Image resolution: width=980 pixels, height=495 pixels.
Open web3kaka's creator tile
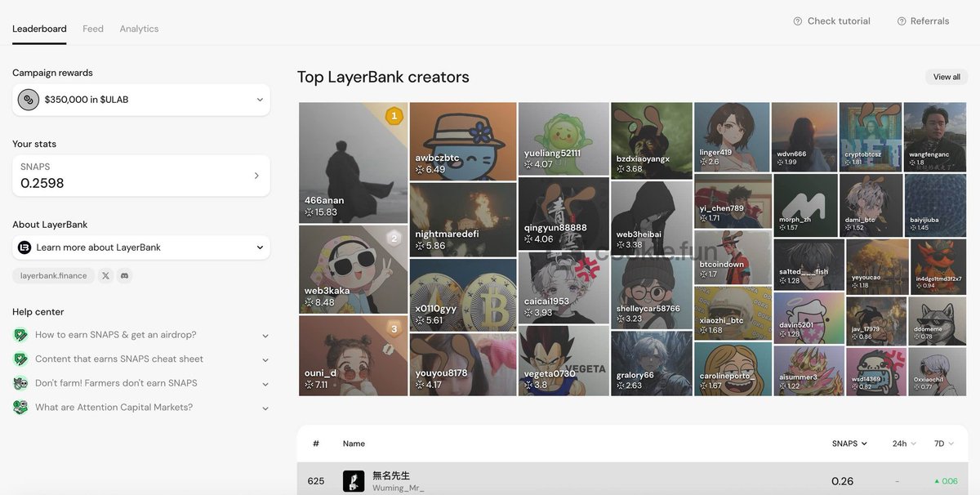(353, 270)
